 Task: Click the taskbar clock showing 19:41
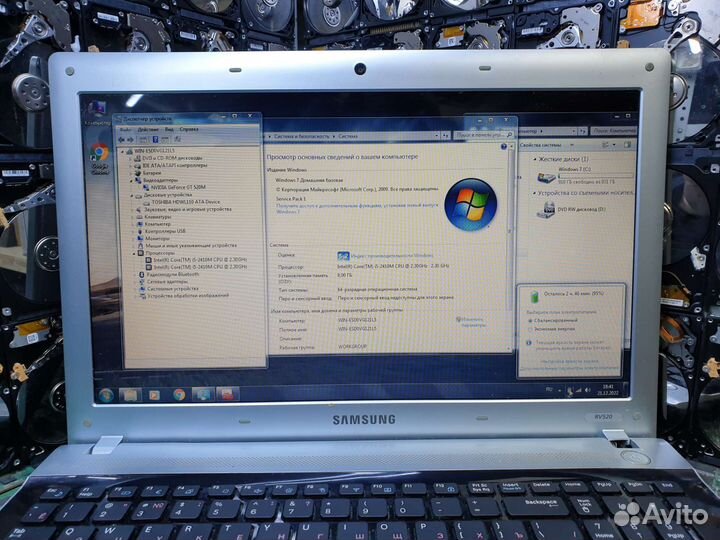coord(608,390)
